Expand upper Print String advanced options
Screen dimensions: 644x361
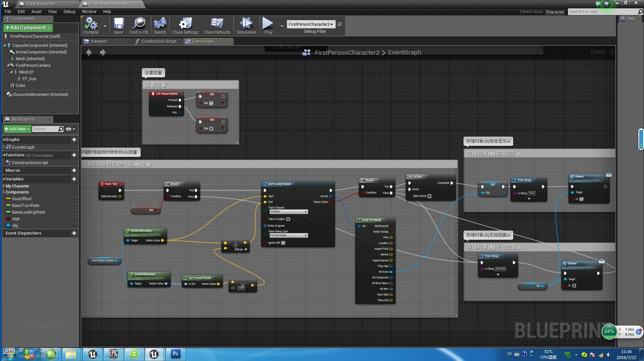(529, 199)
